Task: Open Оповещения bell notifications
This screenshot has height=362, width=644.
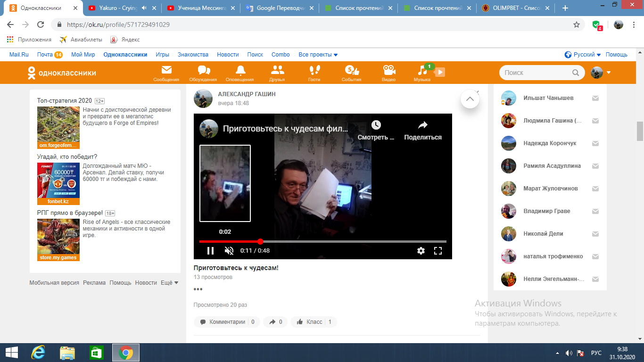Action: coord(240,73)
